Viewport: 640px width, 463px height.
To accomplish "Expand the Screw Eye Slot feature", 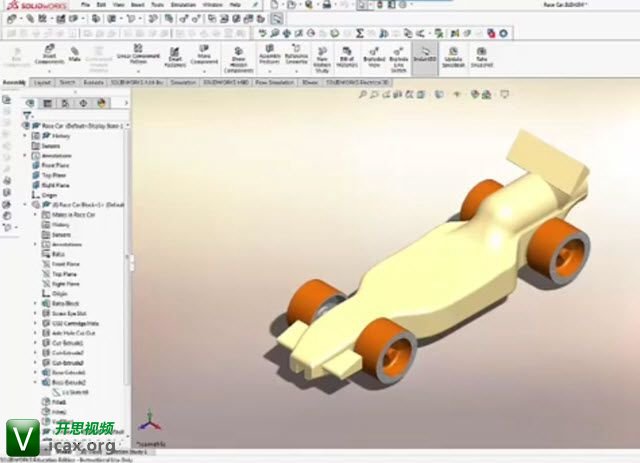I will pyautogui.click(x=35, y=313).
